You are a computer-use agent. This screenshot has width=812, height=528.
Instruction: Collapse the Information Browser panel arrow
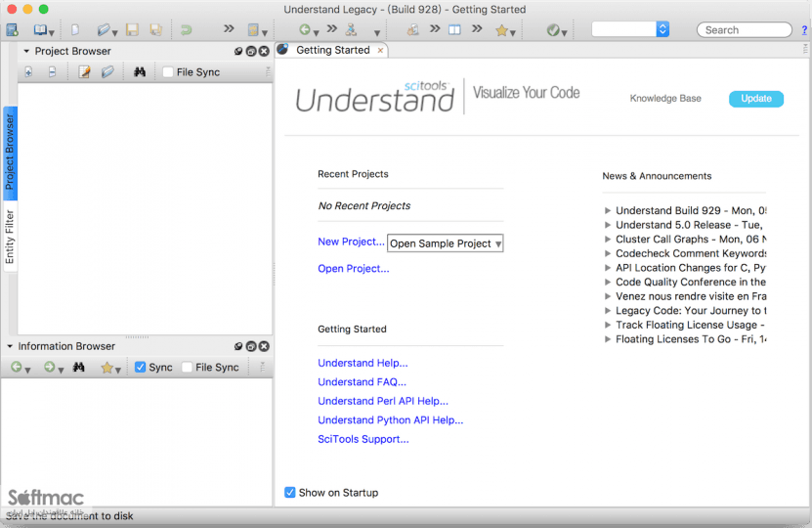coord(10,346)
